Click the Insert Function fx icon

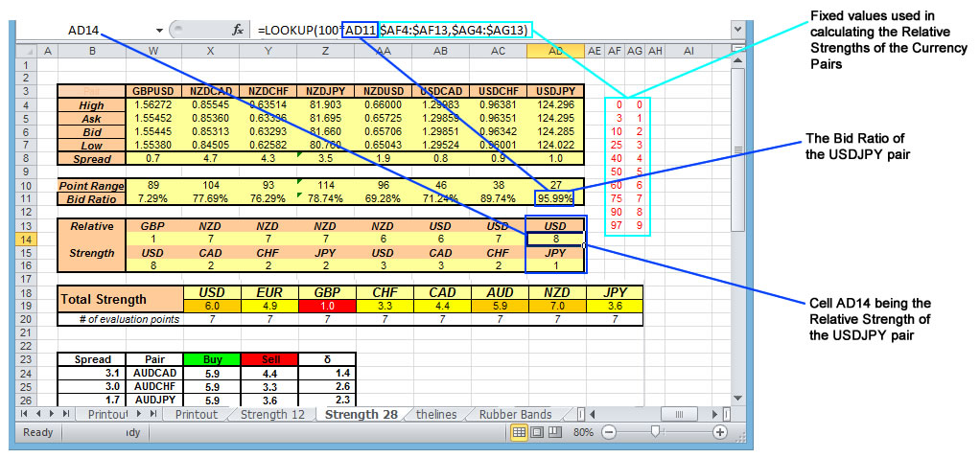[x=238, y=30]
